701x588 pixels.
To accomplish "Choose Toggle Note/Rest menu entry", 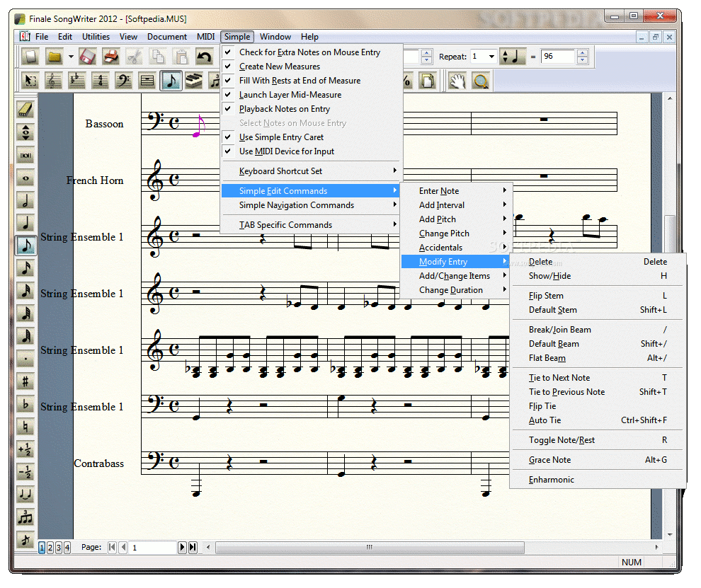I will pos(598,440).
